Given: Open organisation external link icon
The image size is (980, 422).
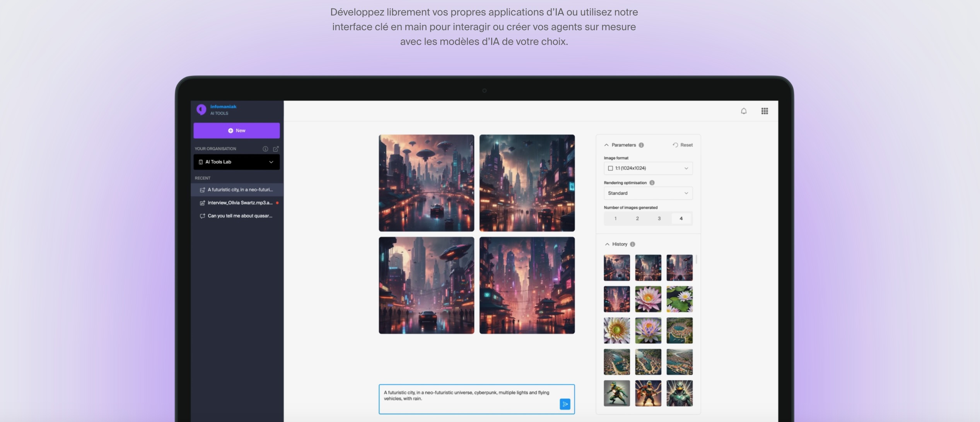Looking at the screenshot, I should [276, 149].
